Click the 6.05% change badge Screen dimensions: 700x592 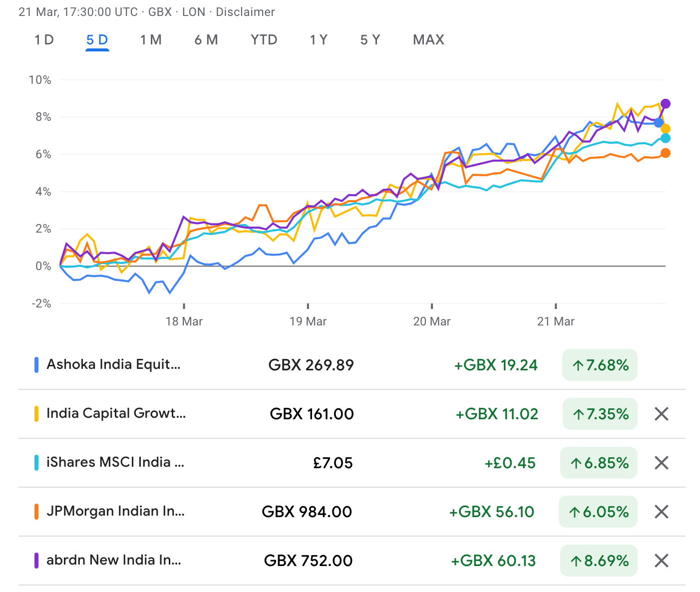[598, 512]
